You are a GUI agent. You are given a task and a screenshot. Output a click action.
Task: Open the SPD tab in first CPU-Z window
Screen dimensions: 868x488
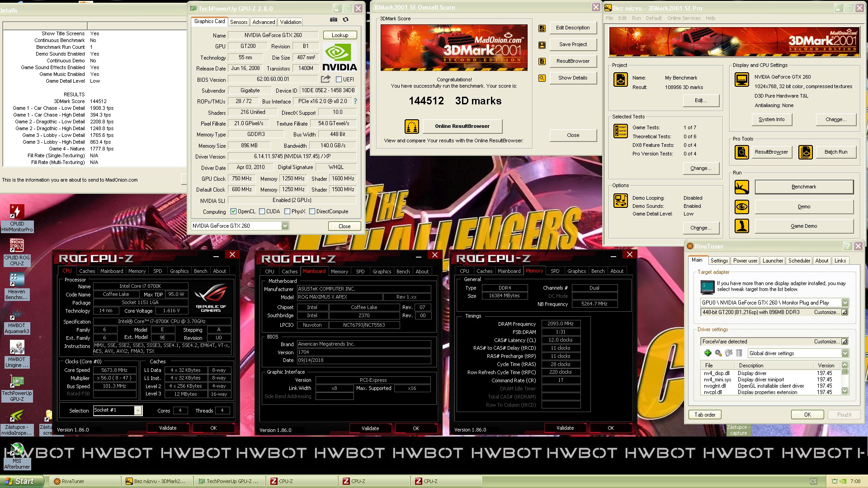[157, 271]
